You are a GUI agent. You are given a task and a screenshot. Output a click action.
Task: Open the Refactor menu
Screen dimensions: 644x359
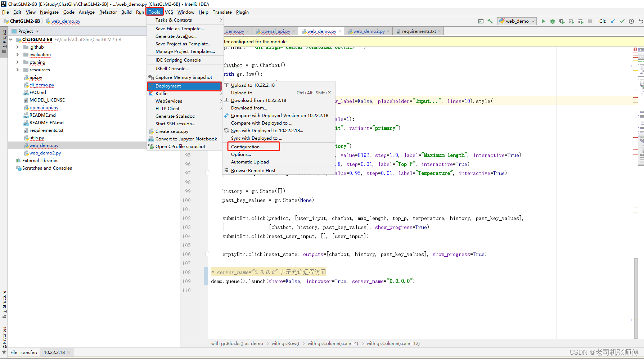point(108,12)
